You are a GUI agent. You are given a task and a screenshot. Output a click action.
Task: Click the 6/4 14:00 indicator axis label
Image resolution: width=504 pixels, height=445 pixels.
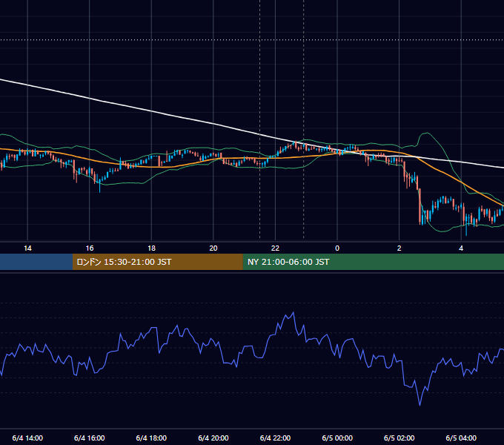coord(27,438)
